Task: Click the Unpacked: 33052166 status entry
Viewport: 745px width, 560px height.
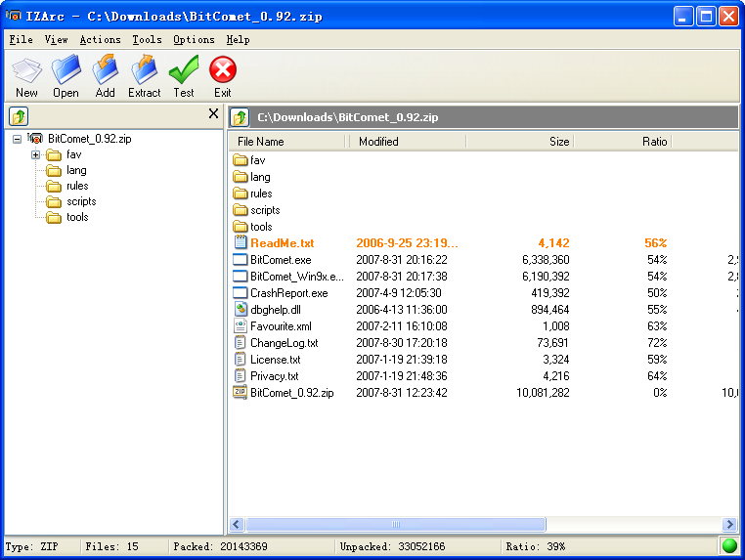Action: 392,546
